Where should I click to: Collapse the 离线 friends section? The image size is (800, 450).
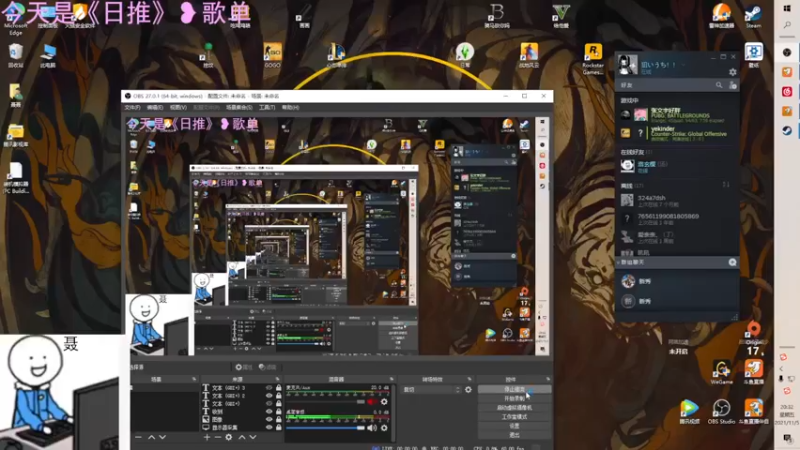pyautogui.click(x=632, y=186)
